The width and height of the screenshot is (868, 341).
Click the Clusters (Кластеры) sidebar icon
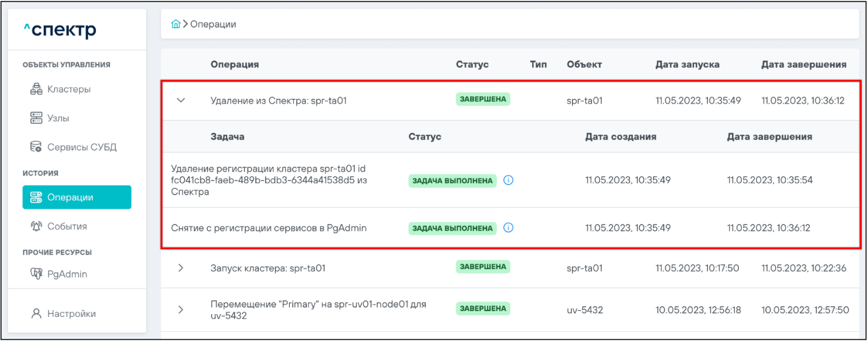36,90
